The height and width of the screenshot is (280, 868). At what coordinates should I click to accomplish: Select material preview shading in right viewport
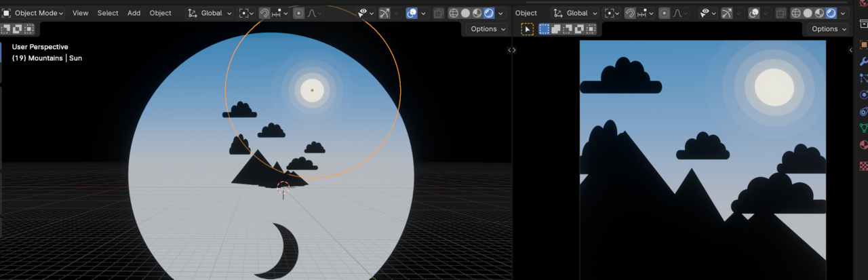point(819,13)
